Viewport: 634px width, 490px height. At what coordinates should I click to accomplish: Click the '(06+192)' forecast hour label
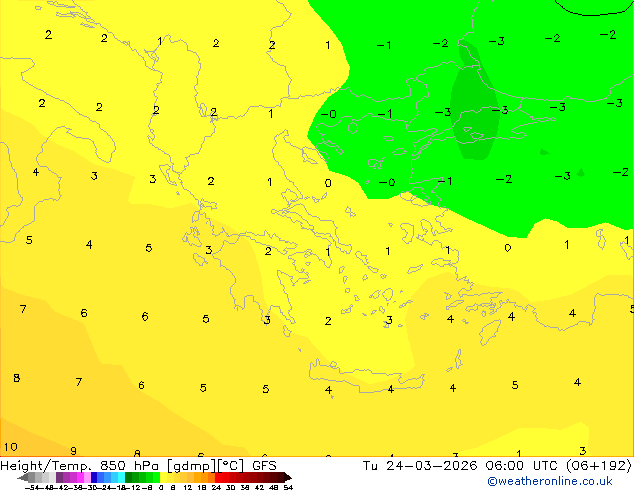tap(598, 466)
